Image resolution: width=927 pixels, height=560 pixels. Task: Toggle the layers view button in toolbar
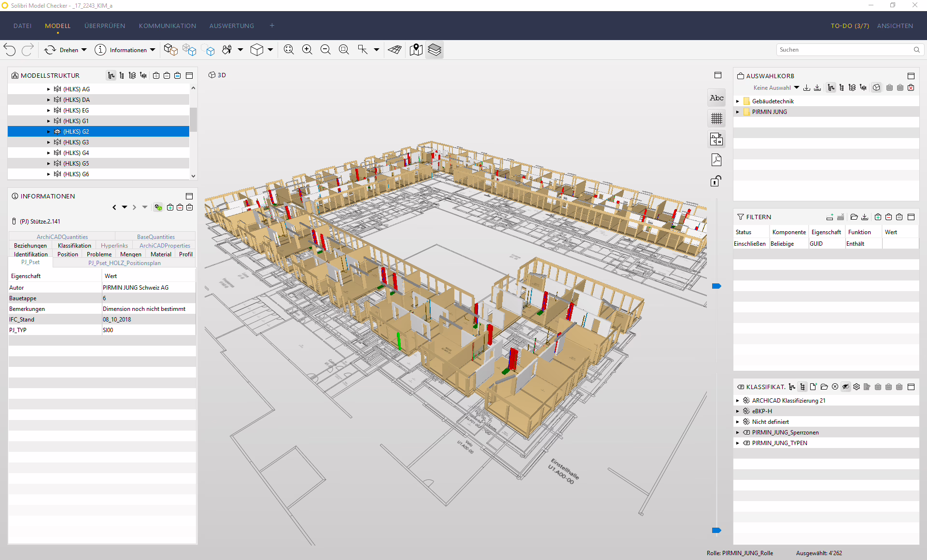click(435, 50)
